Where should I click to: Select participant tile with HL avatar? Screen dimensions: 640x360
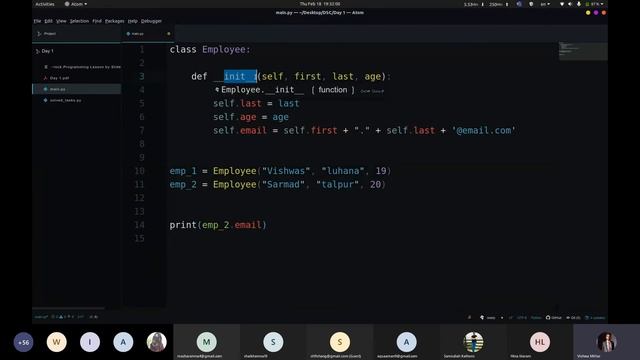tap(540, 342)
